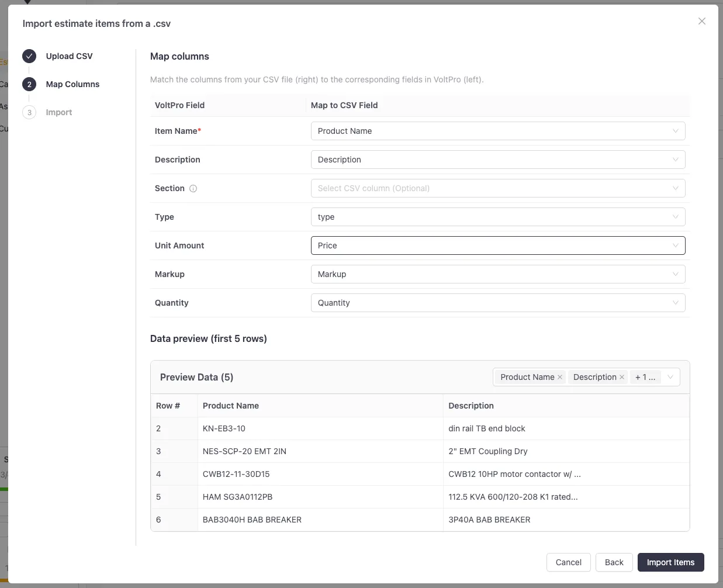Image resolution: width=723 pixels, height=588 pixels.
Task: Open the Type mapping dropdown
Action: pos(498,217)
